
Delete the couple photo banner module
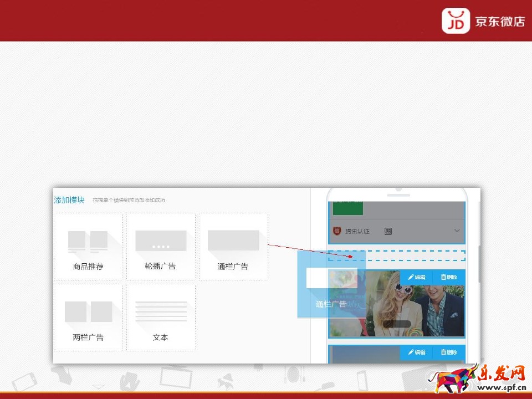(x=449, y=277)
